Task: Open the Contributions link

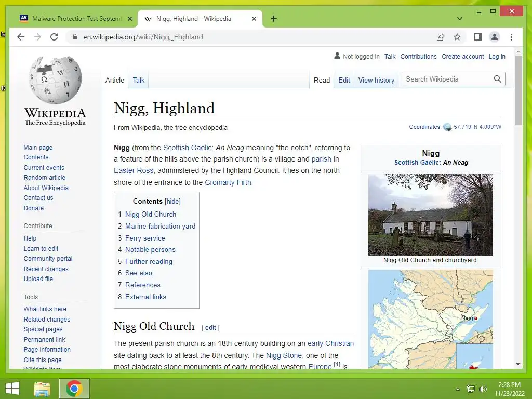Action: point(418,57)
